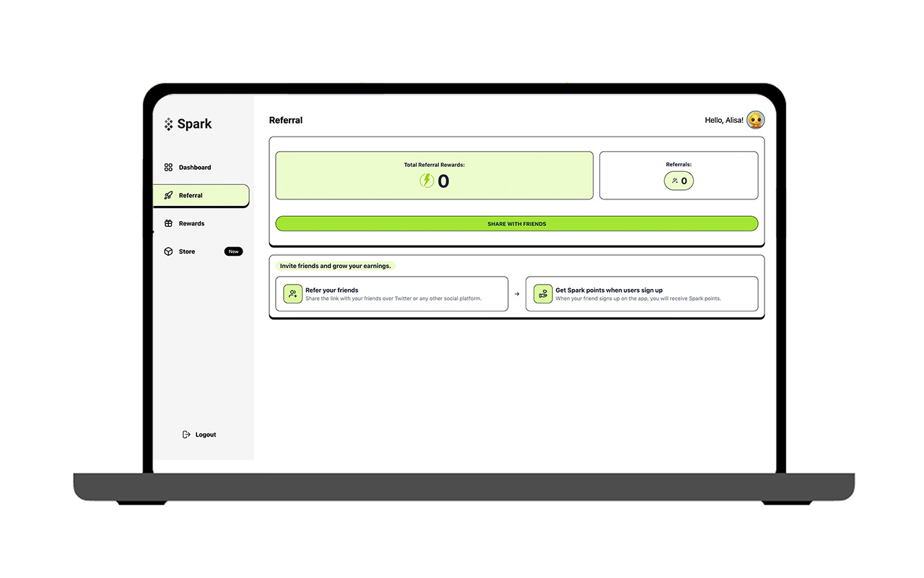Select the Rewards gift icon

click(x=168, y=223)
